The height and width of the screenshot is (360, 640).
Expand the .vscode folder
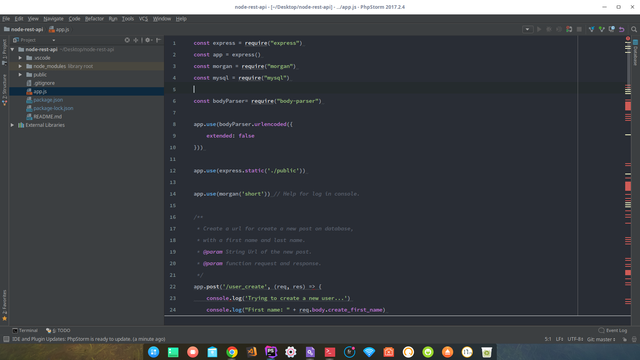(x=20, y=58)
